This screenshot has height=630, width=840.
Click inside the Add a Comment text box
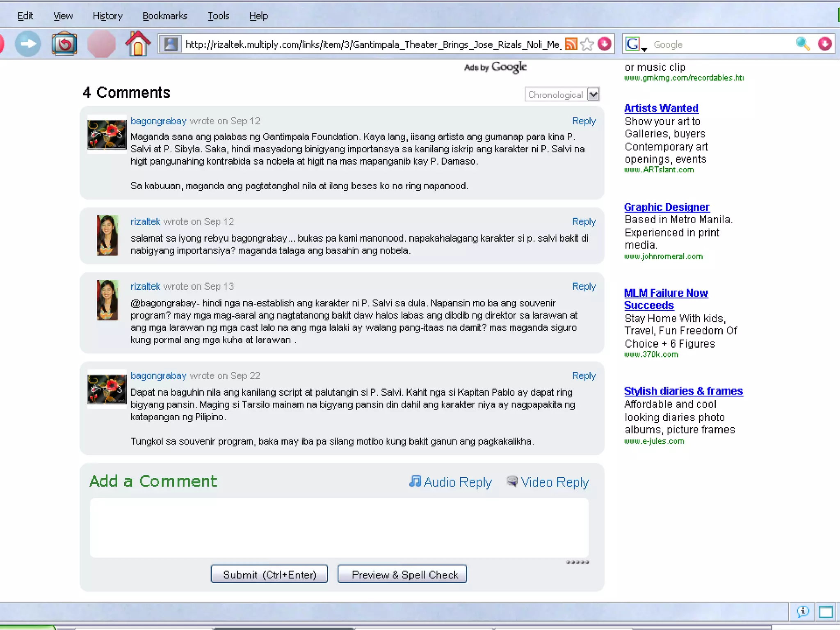(339, 527)
